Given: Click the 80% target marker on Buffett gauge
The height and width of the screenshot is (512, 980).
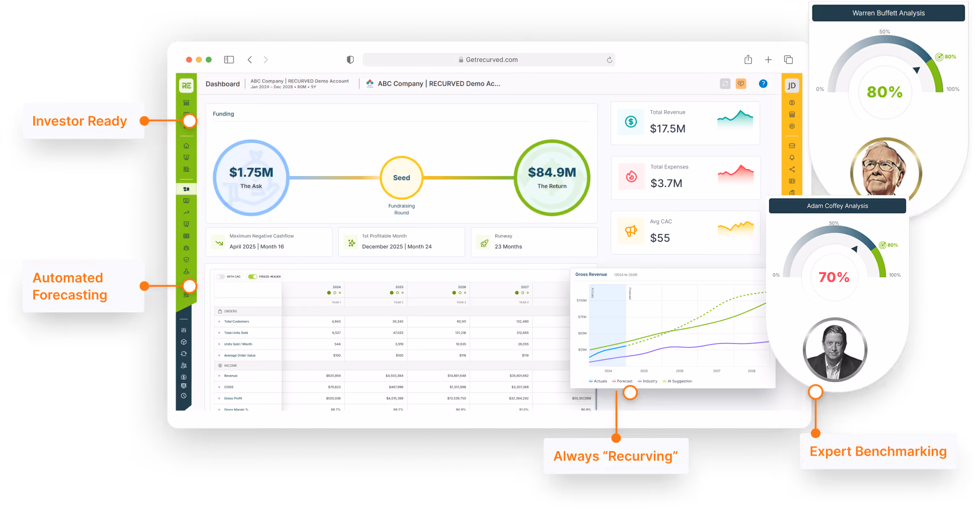Looking at the screenshot, I should [x=946, y=57].
